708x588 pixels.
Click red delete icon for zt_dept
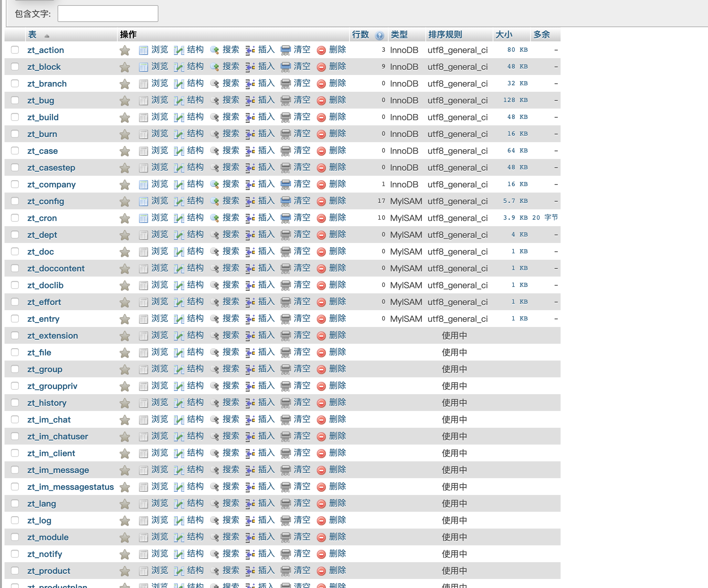[321, 235]
